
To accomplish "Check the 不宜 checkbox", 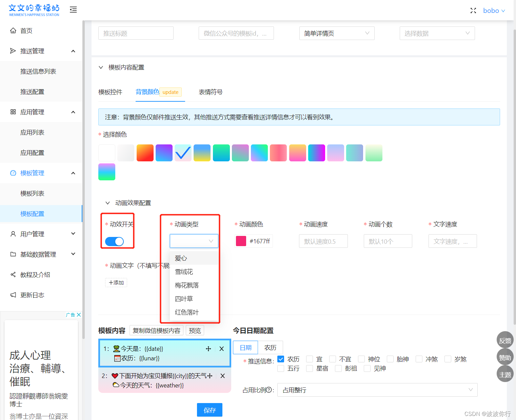I will click(333, 359).
